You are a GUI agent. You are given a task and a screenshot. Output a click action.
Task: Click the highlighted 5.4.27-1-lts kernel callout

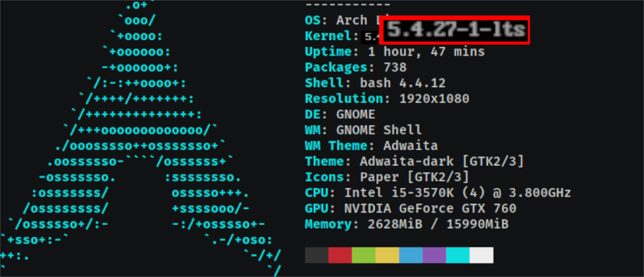pos(455,30)
